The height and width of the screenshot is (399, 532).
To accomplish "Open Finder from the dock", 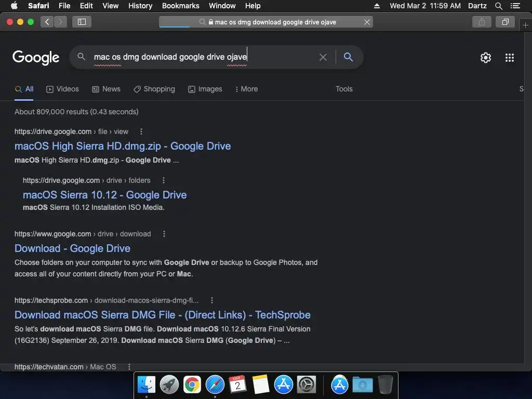I will [146, 385].
